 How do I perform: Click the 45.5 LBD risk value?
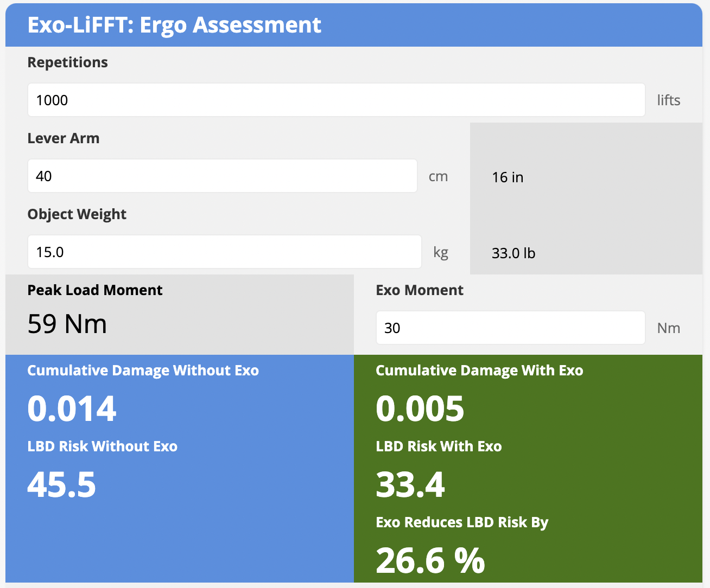pyautogui.click(x=61, y=484)
